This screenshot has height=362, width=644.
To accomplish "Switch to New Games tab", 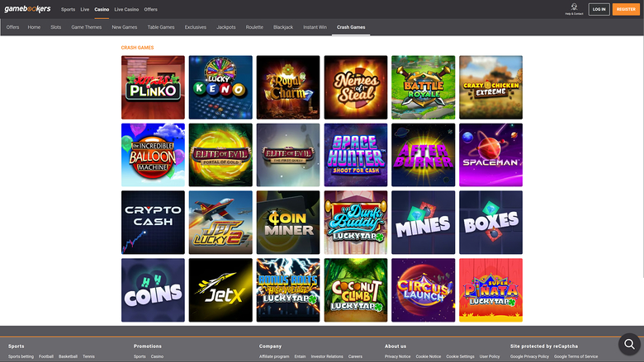I will 125,27.
